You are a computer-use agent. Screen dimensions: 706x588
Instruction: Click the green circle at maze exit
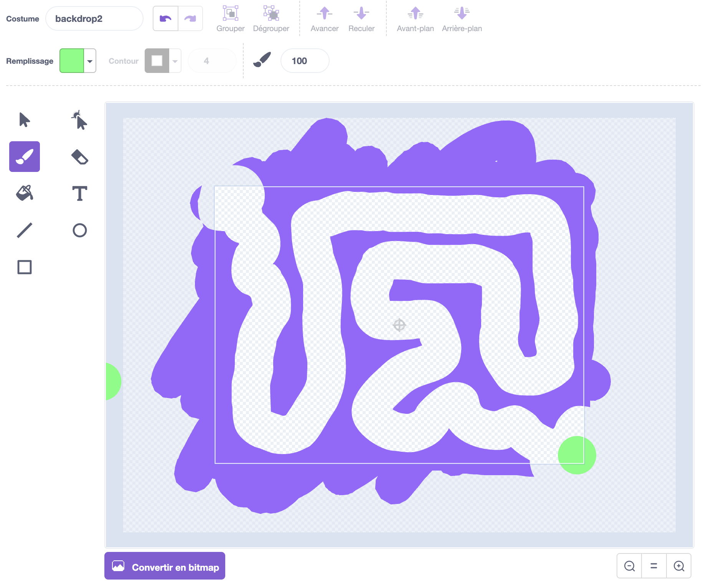point(577,455)
